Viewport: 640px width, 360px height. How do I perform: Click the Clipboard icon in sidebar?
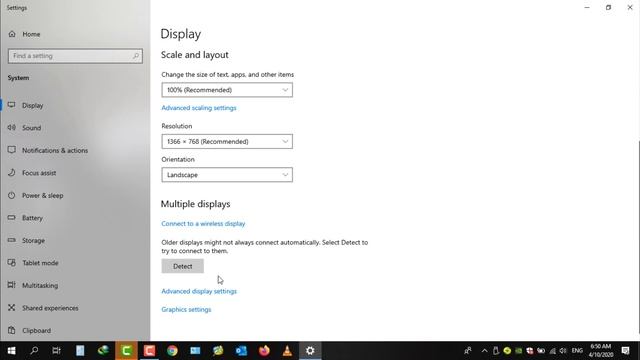11,330
